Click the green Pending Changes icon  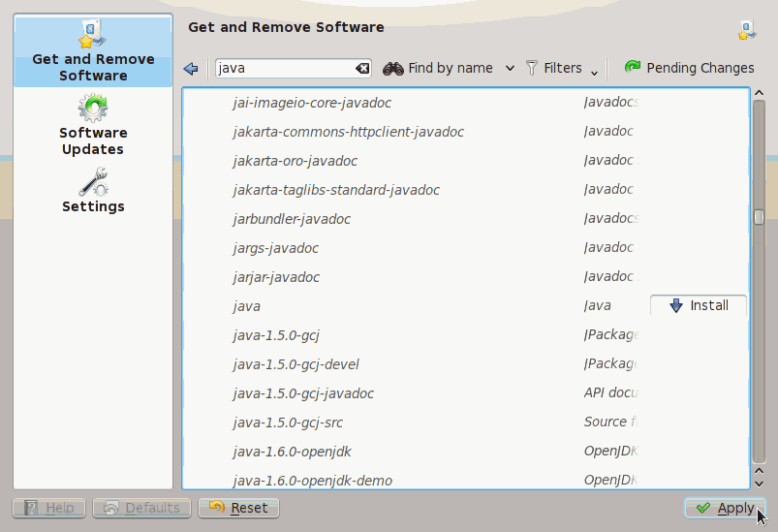(x=632, y=67)
